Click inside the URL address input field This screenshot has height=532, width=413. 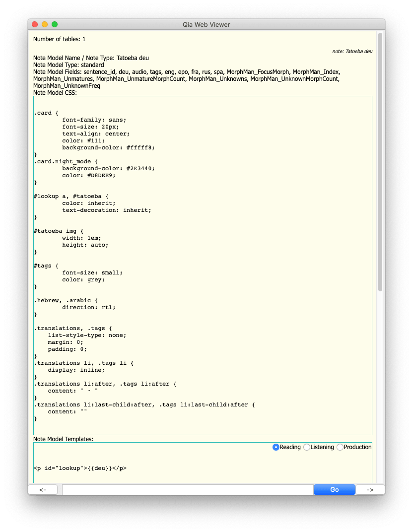click(x=184, y=489)
